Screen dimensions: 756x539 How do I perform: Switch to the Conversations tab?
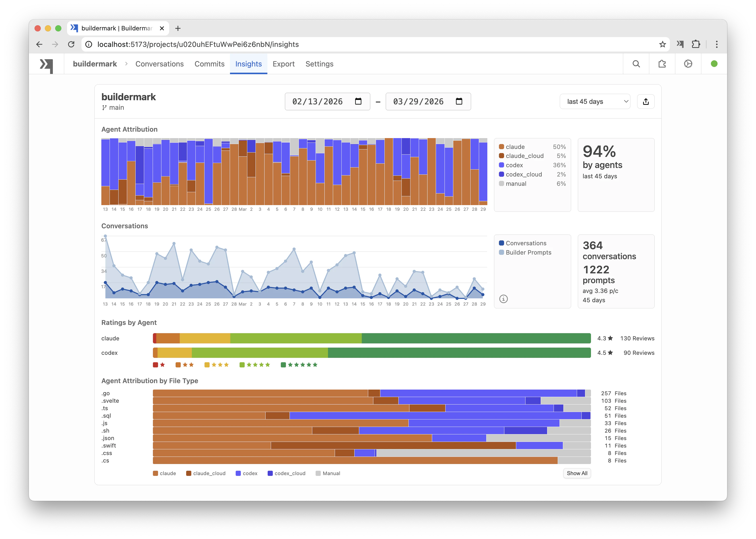click(159, 64)
